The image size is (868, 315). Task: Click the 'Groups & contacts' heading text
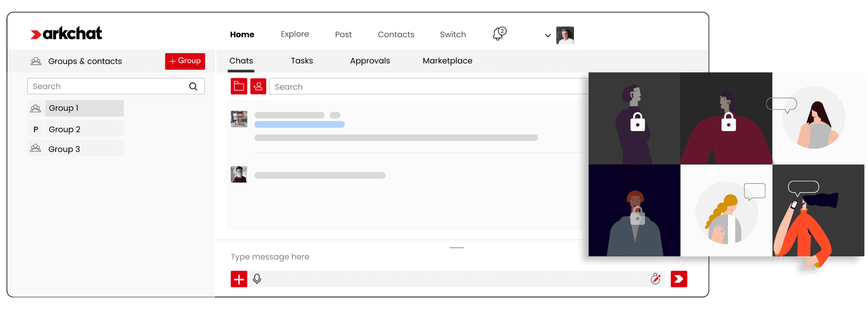click(x=85, y=61)
